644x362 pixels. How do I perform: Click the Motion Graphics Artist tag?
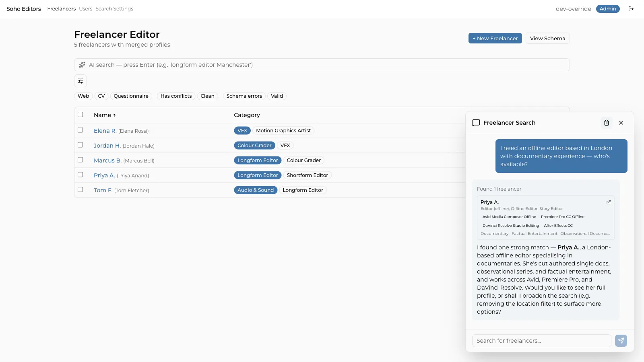coord(283,131)
